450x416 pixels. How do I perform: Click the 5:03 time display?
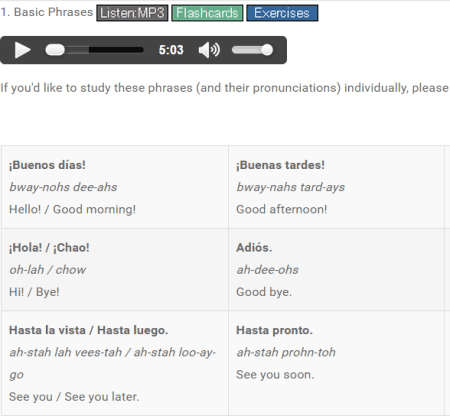171,50
